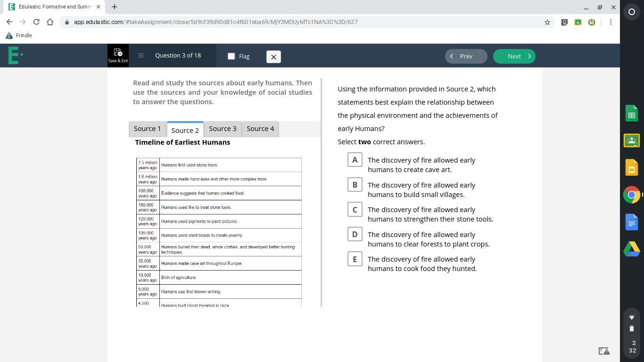Click the answer text about cooking food

pyautogui.click(x=422, y=264)
